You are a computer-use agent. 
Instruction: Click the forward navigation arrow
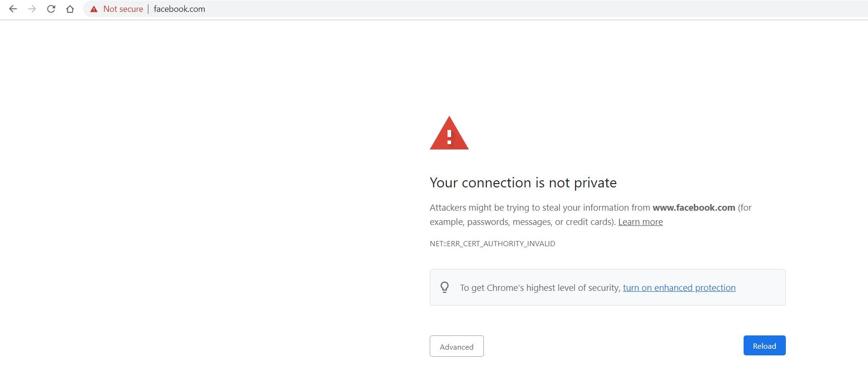tap(32, 9)
